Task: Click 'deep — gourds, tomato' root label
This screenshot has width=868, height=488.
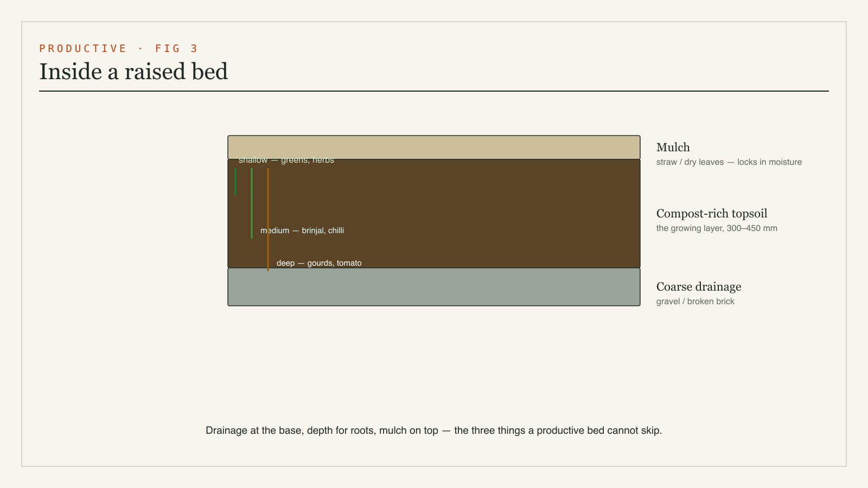Action: [x=319, y=263]
